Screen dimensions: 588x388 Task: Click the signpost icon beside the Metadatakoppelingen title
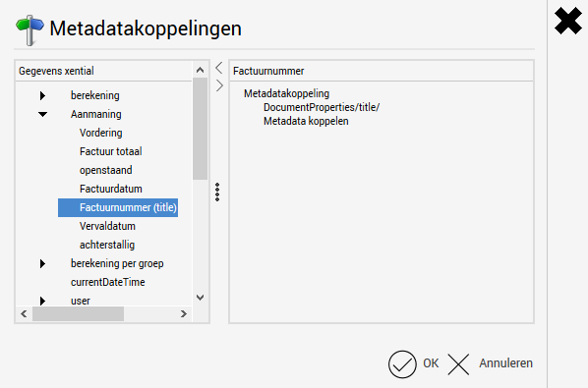click(29, 29)
